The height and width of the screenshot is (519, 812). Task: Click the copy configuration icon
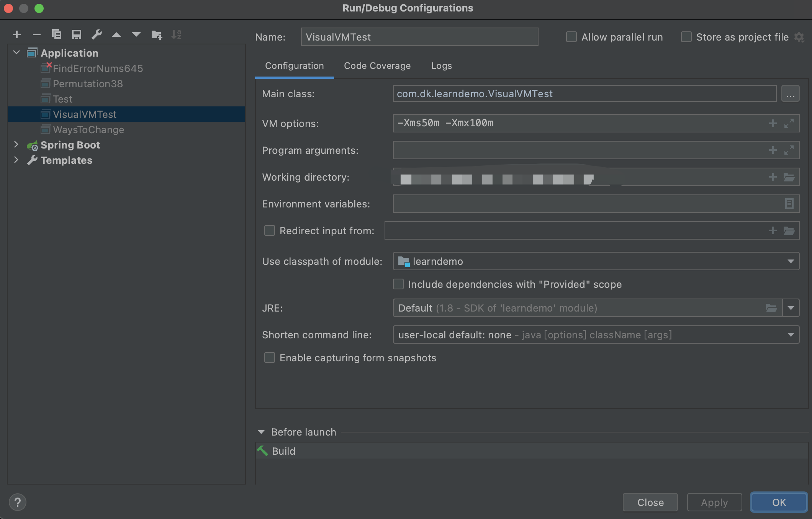tap(57, 35)
